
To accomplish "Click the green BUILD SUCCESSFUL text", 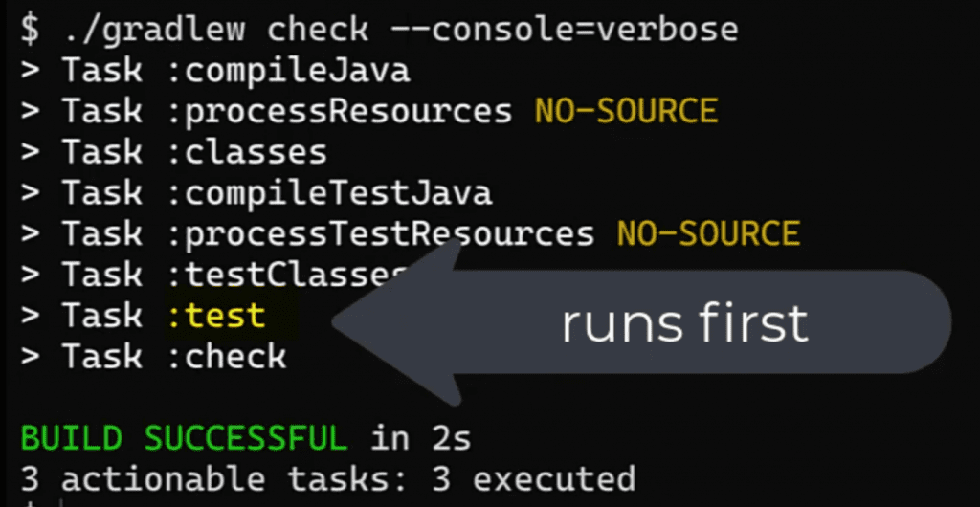I will 184,439.
